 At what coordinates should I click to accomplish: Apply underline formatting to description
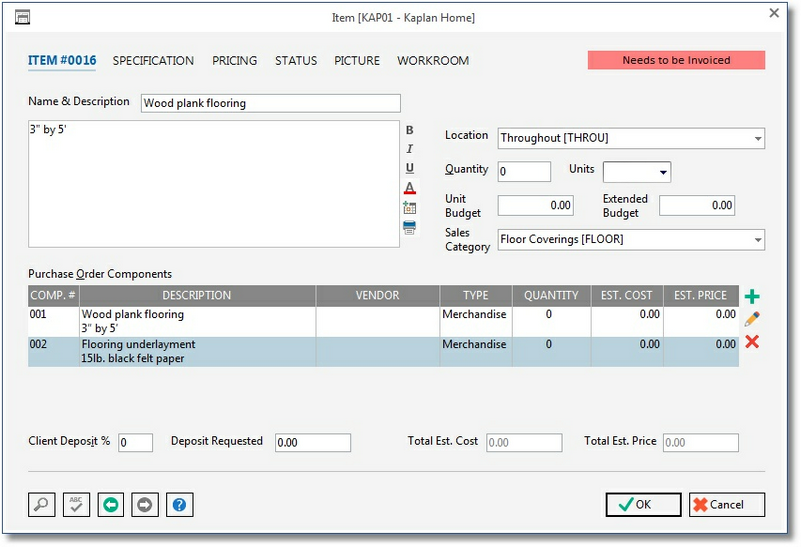(409, 168)
